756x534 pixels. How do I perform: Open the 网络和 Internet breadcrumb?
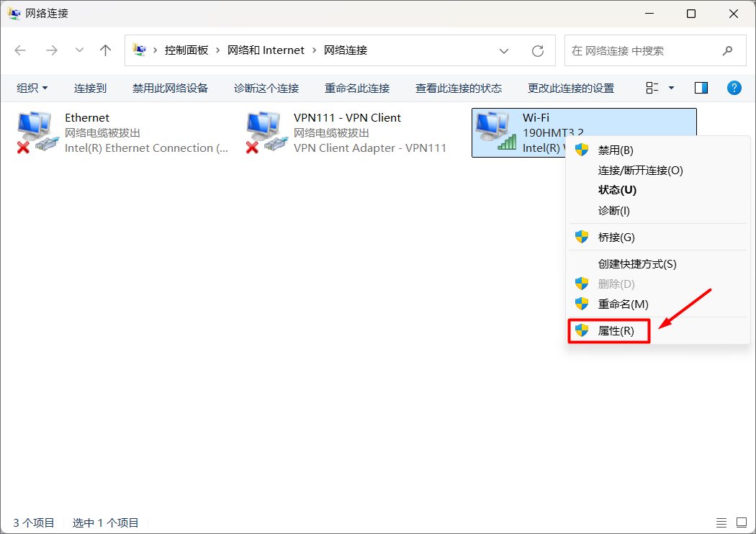point(266,50)
